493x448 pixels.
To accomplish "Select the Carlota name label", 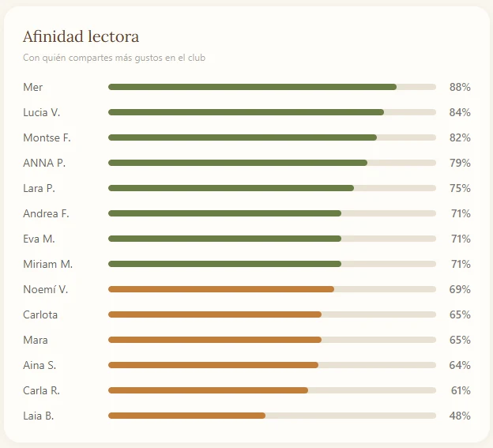I will click(40, 314).
